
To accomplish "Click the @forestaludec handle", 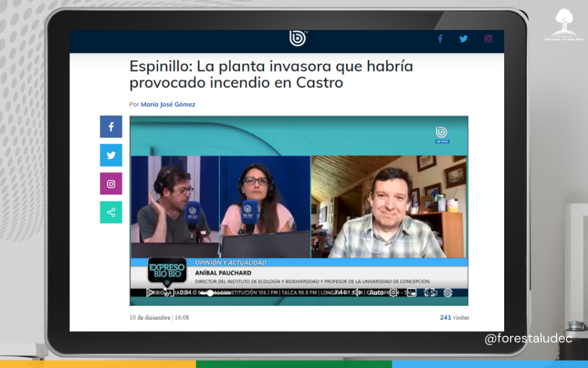I will (528, 339).
